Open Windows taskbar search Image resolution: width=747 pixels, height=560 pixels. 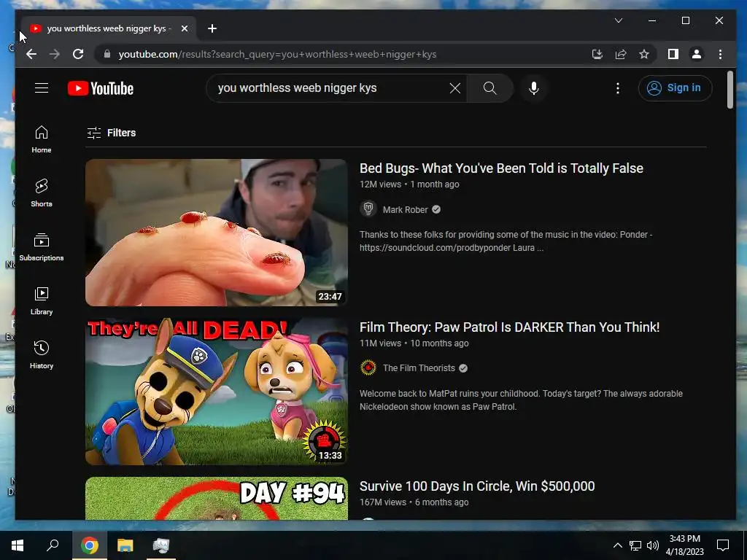(53, 545)
